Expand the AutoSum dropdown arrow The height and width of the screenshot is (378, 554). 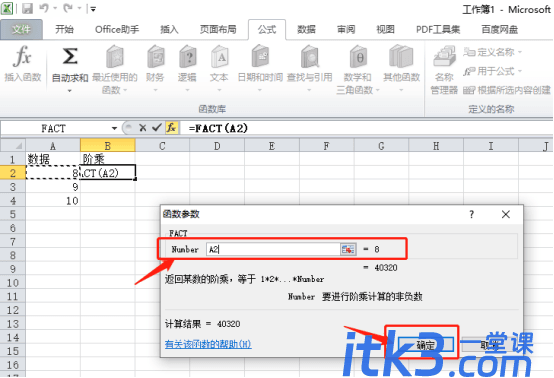[x=70, y=91]
